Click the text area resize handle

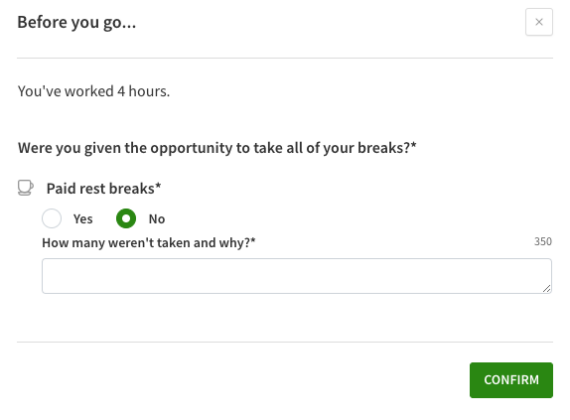point(546,288)
